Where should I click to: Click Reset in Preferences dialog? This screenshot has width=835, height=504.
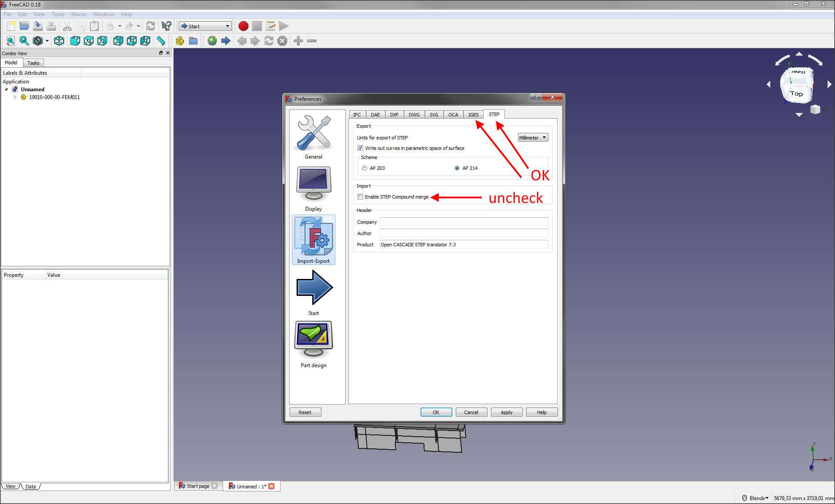pos(305,412)
